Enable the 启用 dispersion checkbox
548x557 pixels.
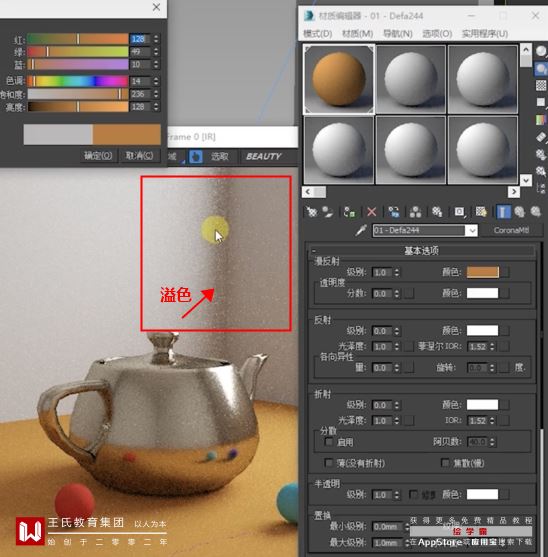point(329,442)
